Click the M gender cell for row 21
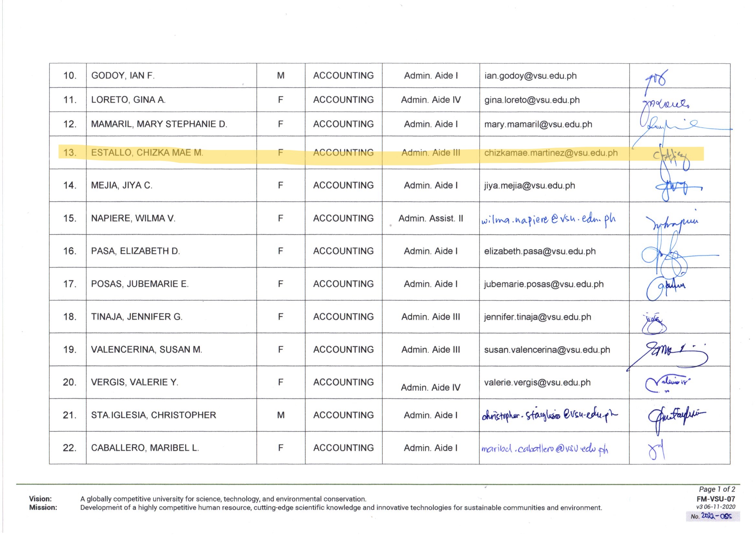Viewport: 756px width, 535px height. tap(281, 415)
